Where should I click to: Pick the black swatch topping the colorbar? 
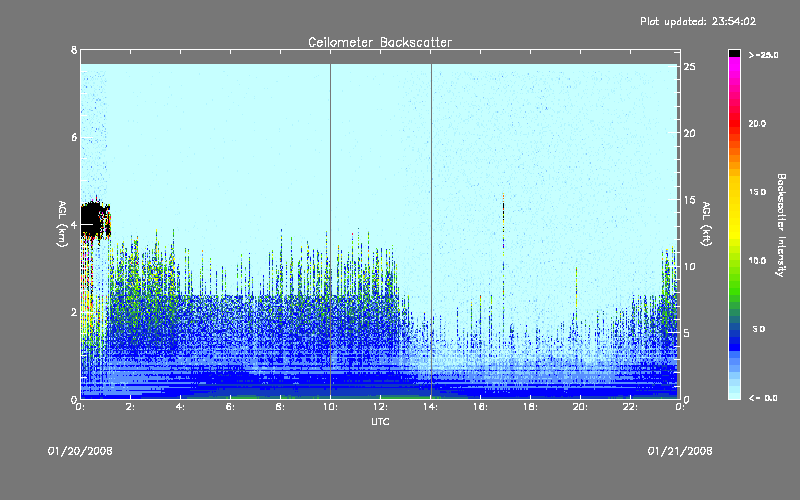pyautogui.click(x=734, y=53)
